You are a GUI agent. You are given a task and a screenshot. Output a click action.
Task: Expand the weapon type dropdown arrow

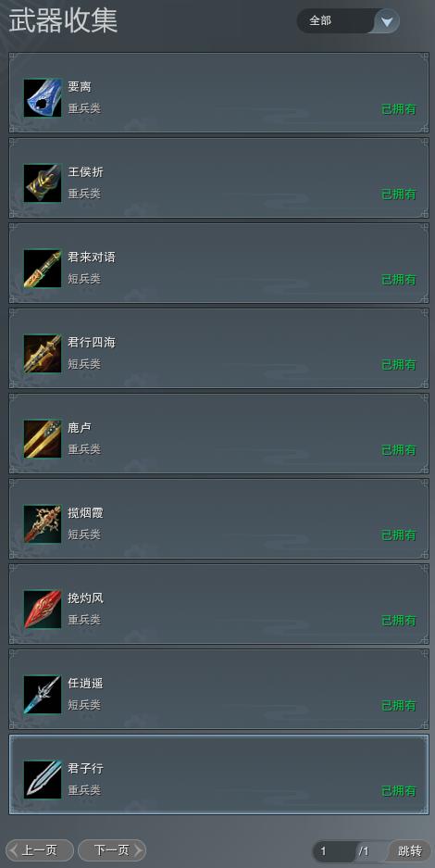pos(387,21)
